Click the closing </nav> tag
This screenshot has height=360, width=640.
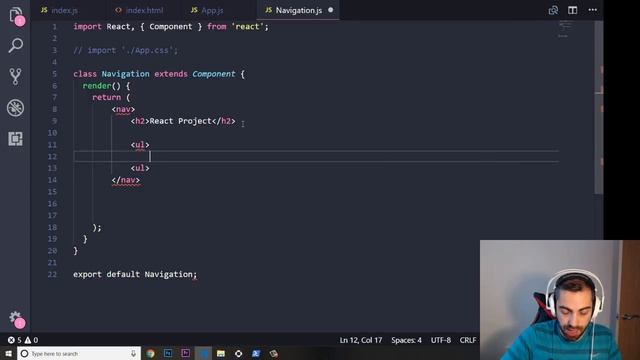[x=126, y=180]
